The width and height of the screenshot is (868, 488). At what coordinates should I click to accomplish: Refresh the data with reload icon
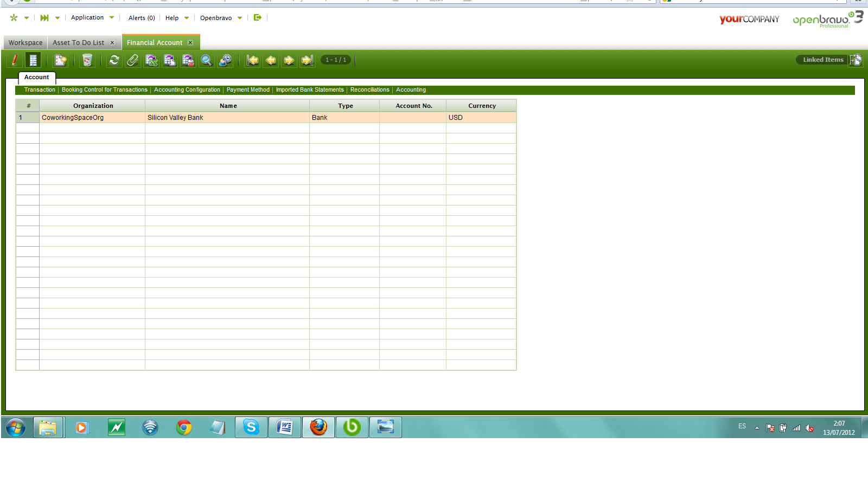pyautogui.click(x=114, y=60)
